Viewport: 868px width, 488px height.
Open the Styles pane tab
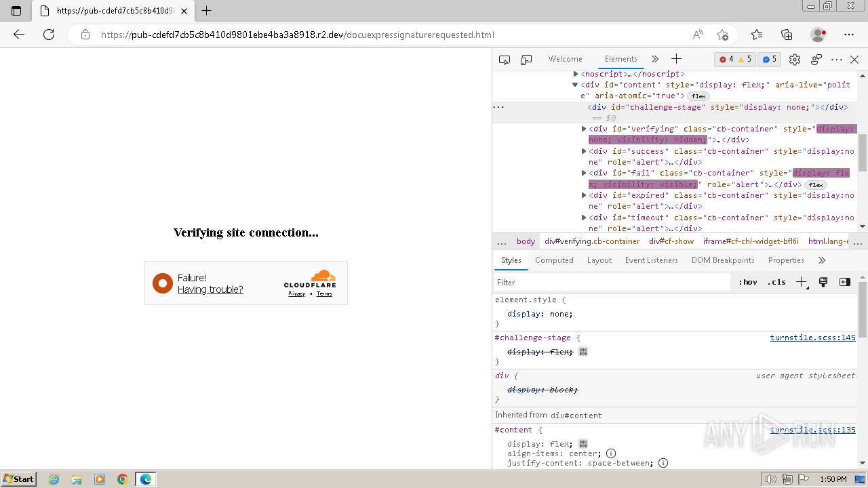click(511, 260)
